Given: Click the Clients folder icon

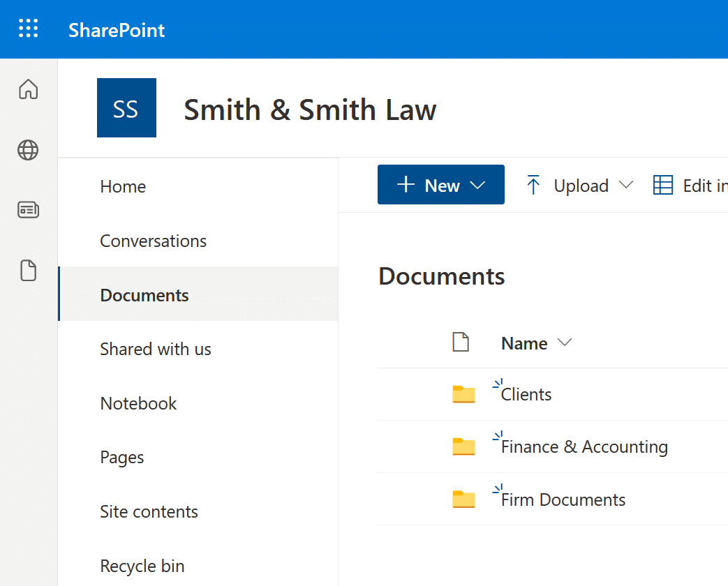Looking at the screenshot, I should point(463,394).
